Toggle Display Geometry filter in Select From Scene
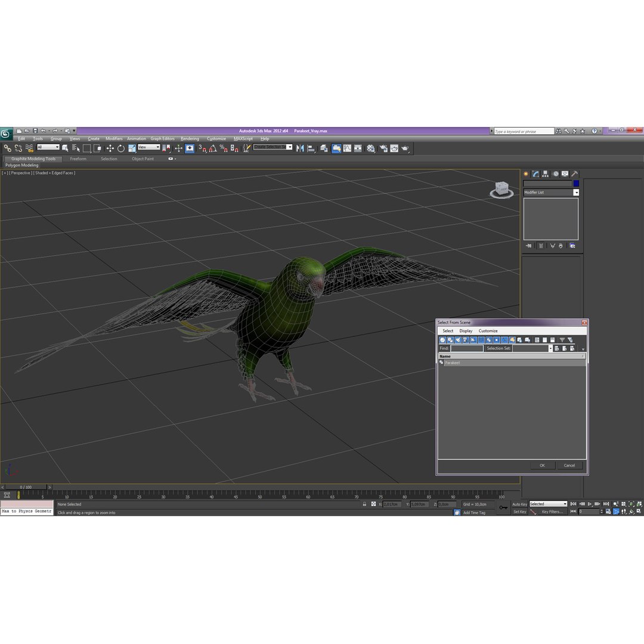Image resolution: width=644 pixels, height=644 pixels. [442, 340]
